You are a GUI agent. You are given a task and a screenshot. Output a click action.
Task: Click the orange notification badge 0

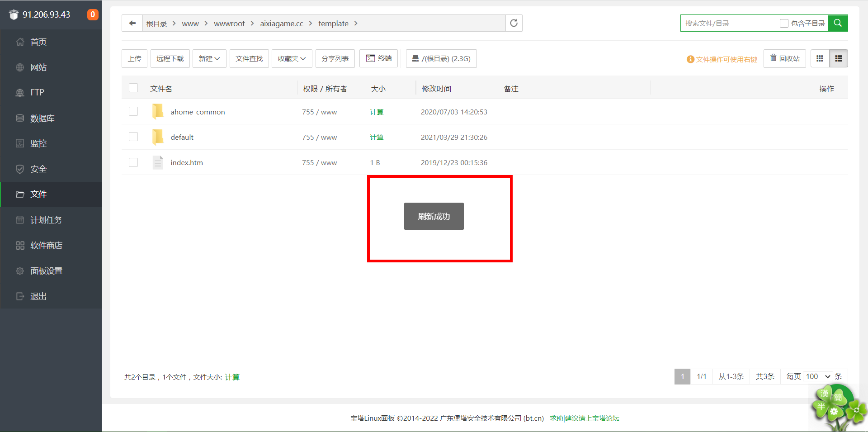coord(93,14)
